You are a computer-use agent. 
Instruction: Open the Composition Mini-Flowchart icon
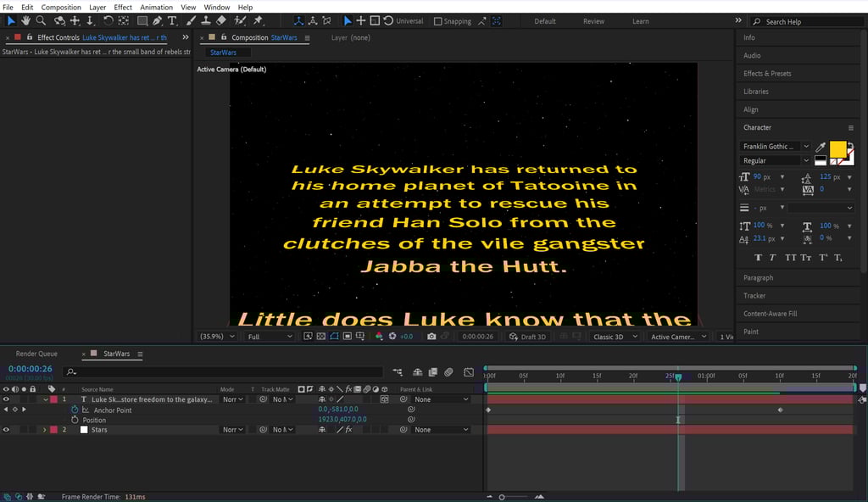[398, 372]
